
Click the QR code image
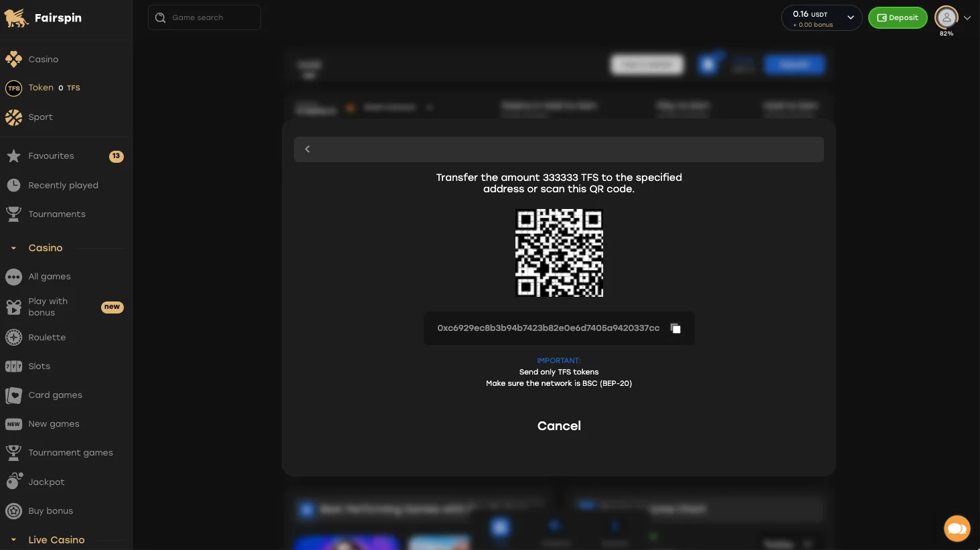coord(559,253)
